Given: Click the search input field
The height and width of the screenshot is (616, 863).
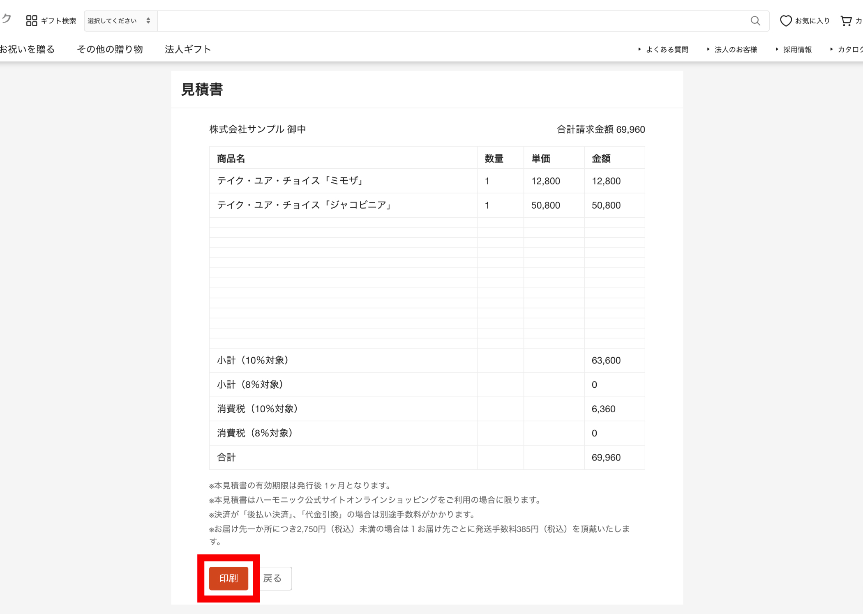Looking at the screenshot, I should (452, 21).
